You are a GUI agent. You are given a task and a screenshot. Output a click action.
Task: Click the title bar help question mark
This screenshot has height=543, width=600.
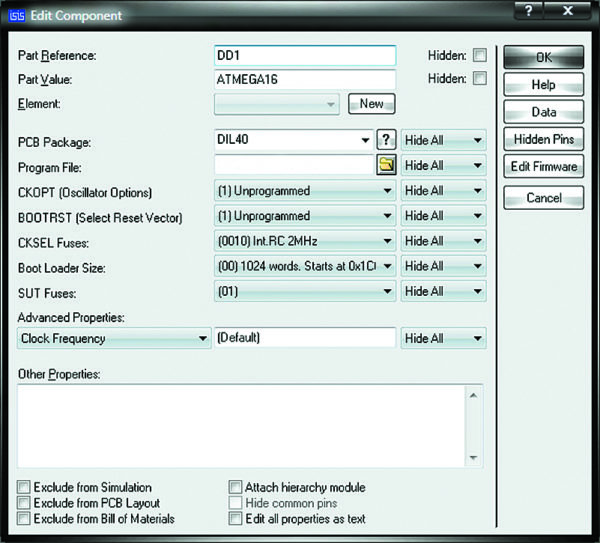point(528,10)
